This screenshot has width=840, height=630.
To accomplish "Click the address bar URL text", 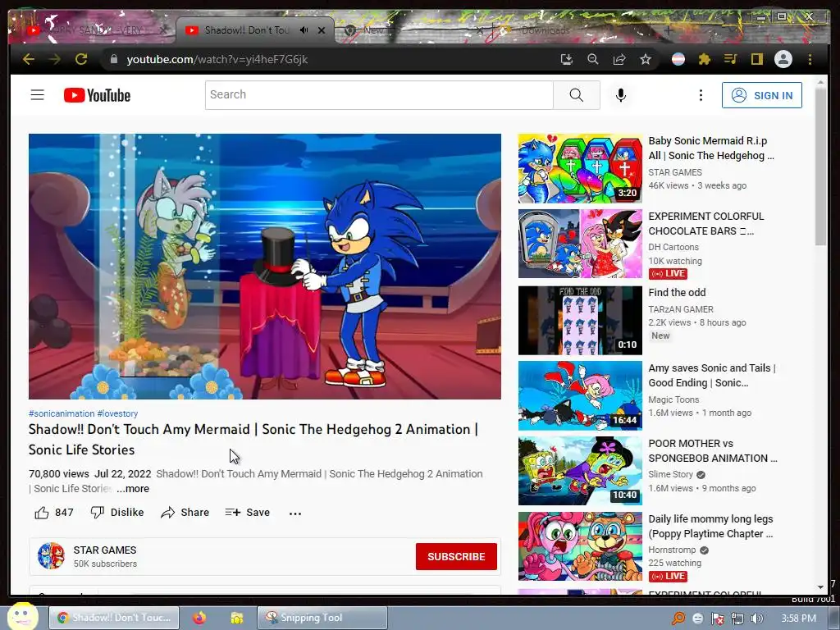I will 217,59.
